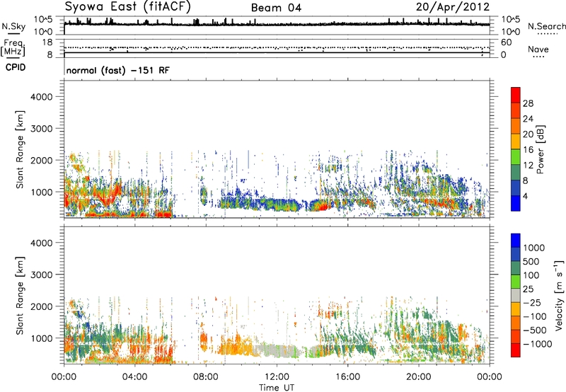Click the "Power [dB]" color bar title
566x392 pixels.
(x=540, y=149)
